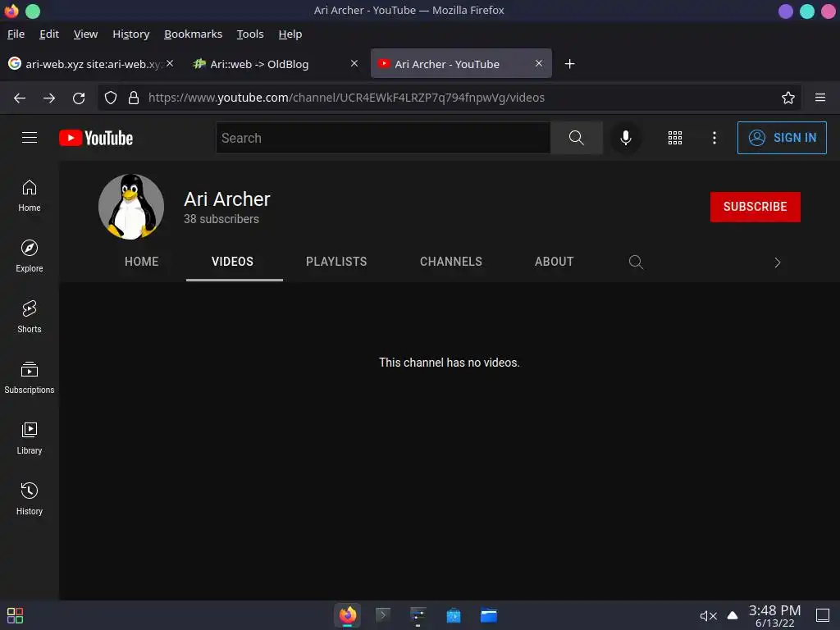
Task: Open a new tab with plus button
Action: pos(570,64)
